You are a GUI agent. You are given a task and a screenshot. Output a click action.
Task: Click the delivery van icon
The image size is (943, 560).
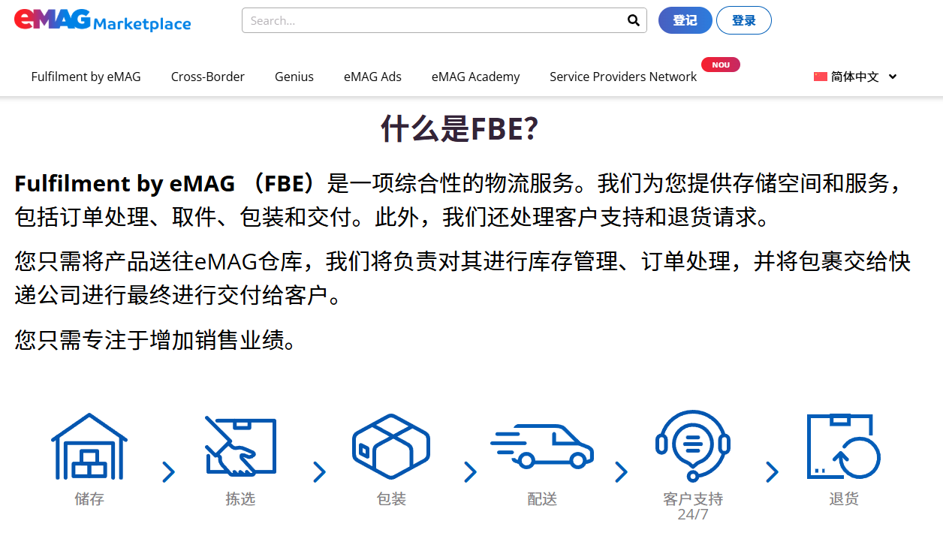[542, 446]
